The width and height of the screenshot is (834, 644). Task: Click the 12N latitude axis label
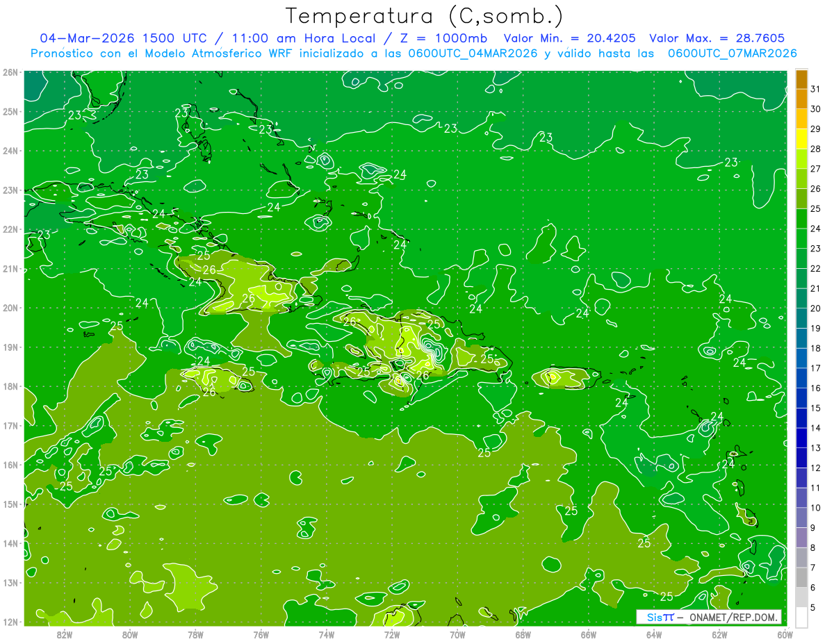click(10, 622)
